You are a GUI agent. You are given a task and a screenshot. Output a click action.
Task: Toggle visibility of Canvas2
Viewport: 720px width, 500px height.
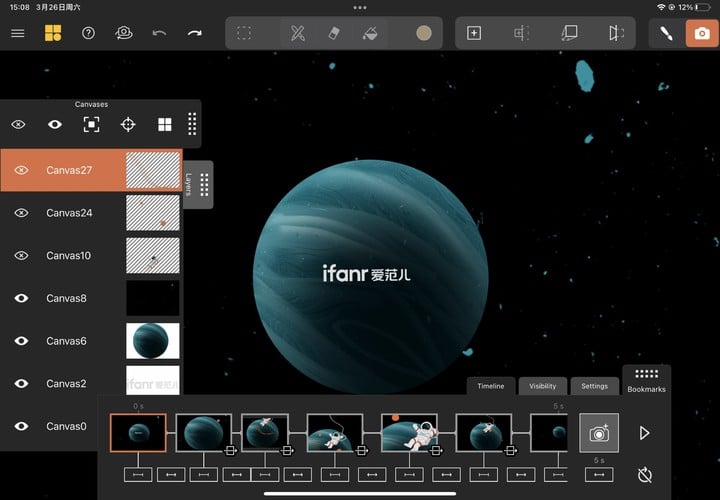(21, 384)
